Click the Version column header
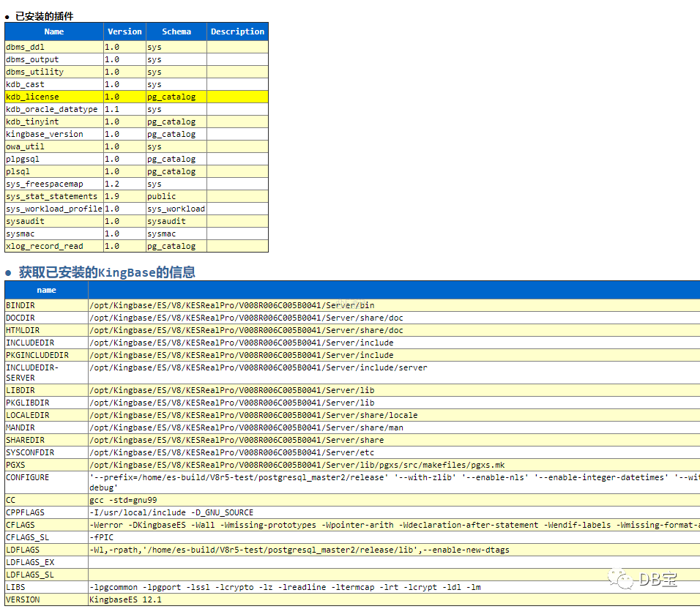The width and height of the screenshot is (700, 609). tap(124, 31)
